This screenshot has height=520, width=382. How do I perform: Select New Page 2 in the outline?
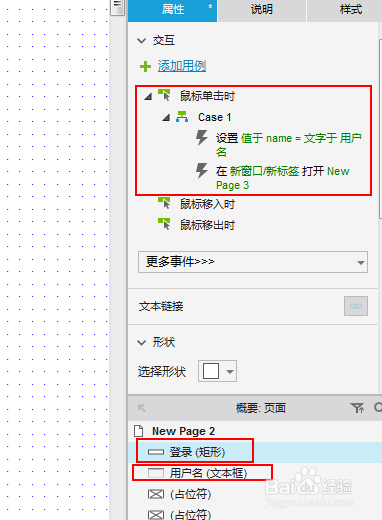click(x=183, y=431)
